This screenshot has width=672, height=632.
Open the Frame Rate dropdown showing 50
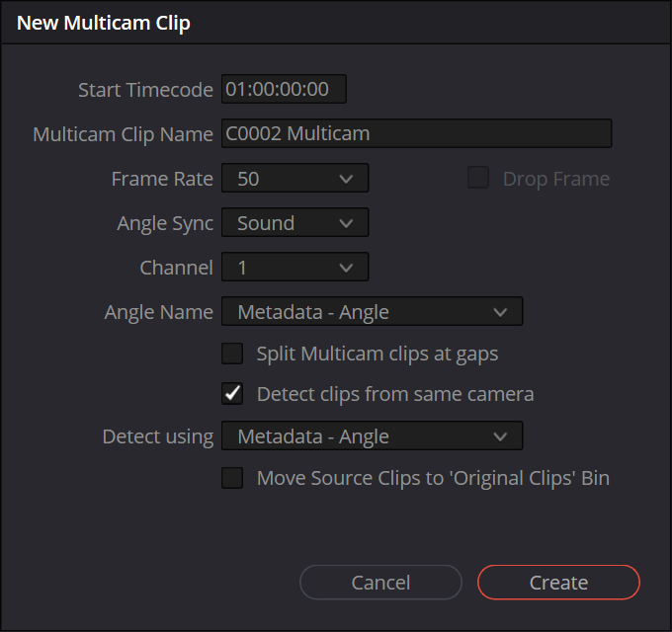294,179
